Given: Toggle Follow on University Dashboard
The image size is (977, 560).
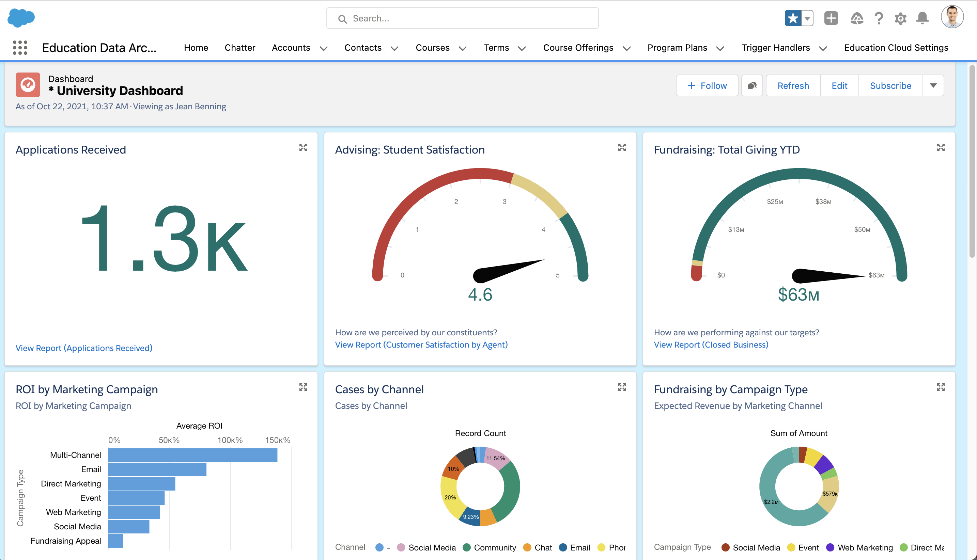Looking at the screenshot, I should tap(707, 85).
